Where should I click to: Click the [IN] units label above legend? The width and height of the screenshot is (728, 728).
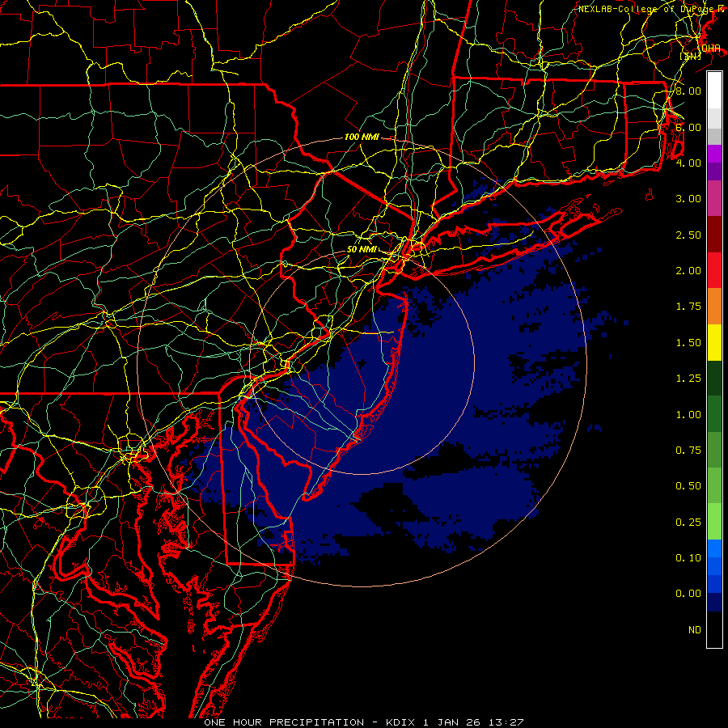pos(691,56)
